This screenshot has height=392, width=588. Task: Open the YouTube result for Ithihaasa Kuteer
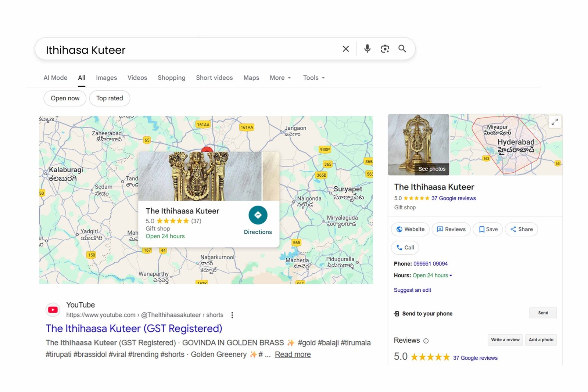coord(134,328)
